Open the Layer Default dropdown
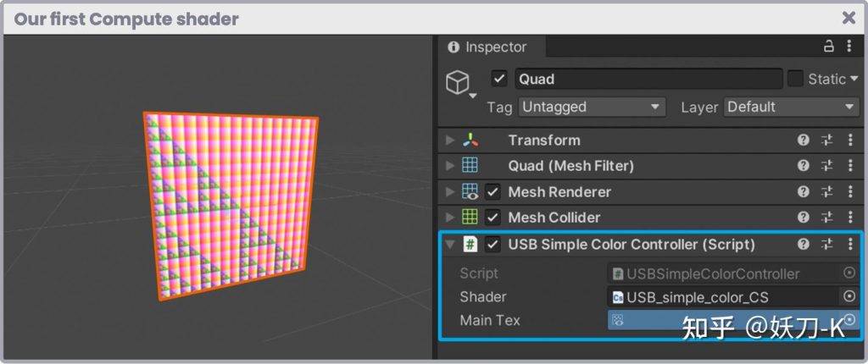This screenshot has width=868, height=364. coord(791,107)
